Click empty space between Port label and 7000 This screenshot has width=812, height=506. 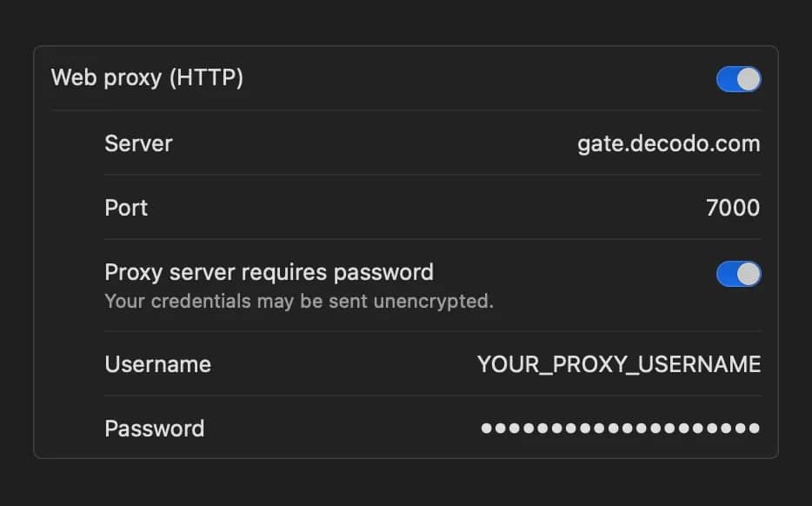417,208
